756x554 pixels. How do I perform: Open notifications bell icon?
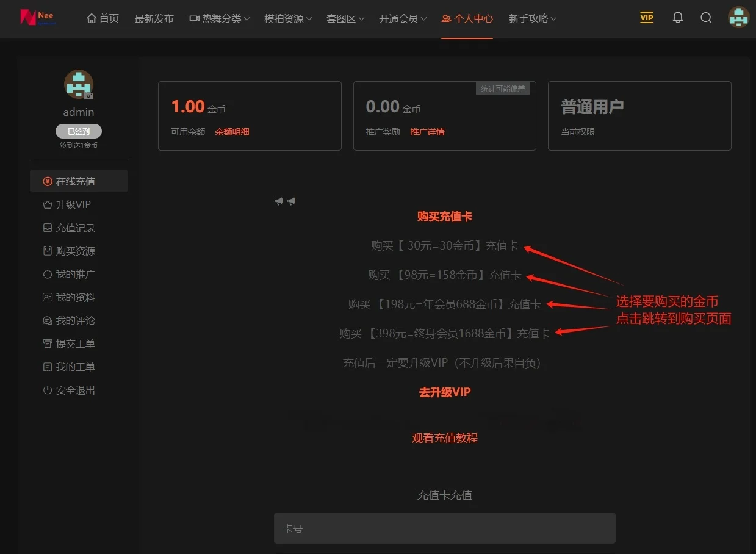(x=677, y=18)
